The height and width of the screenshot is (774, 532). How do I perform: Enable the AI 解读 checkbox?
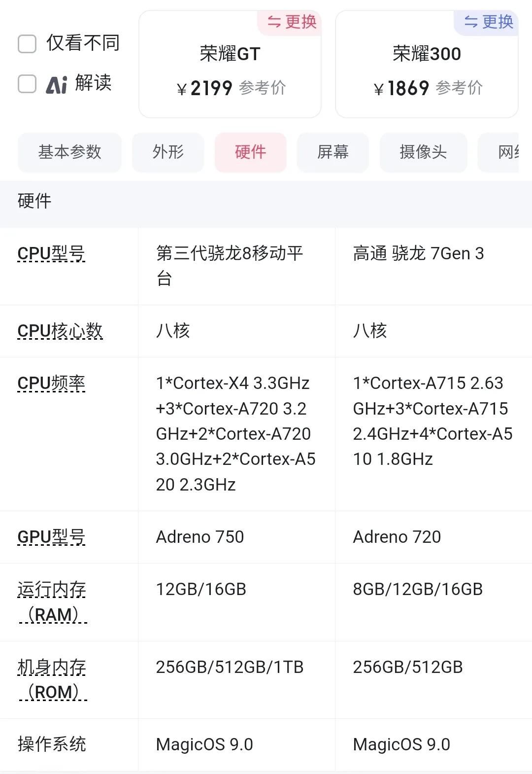point(27,84)
